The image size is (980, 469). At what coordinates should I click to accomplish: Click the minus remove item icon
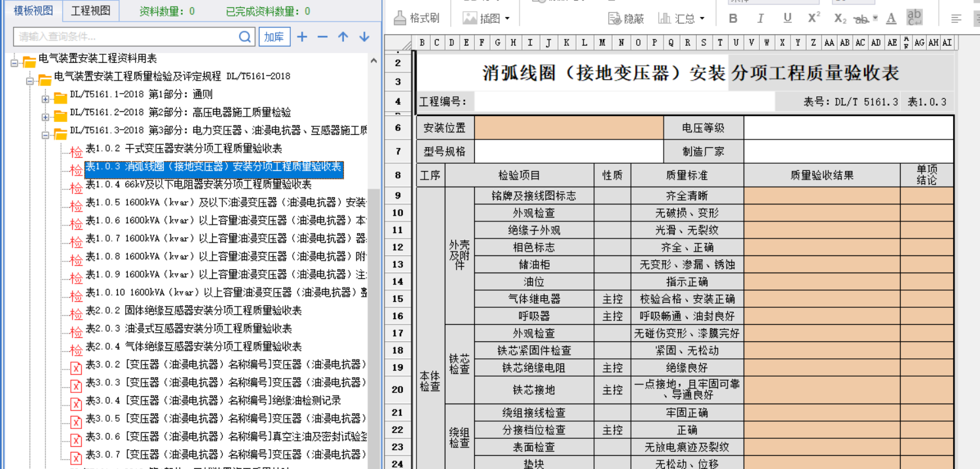[x=322, y=37]
